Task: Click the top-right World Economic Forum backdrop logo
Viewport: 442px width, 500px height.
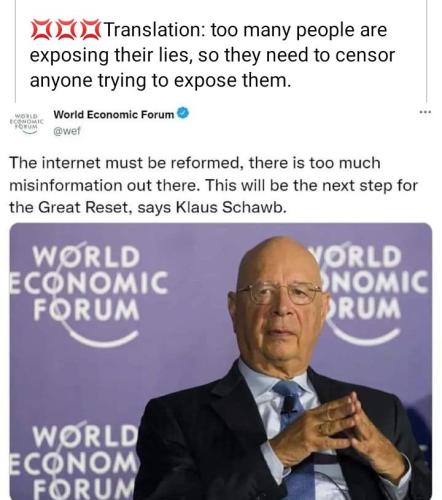Action: point(375,293)
